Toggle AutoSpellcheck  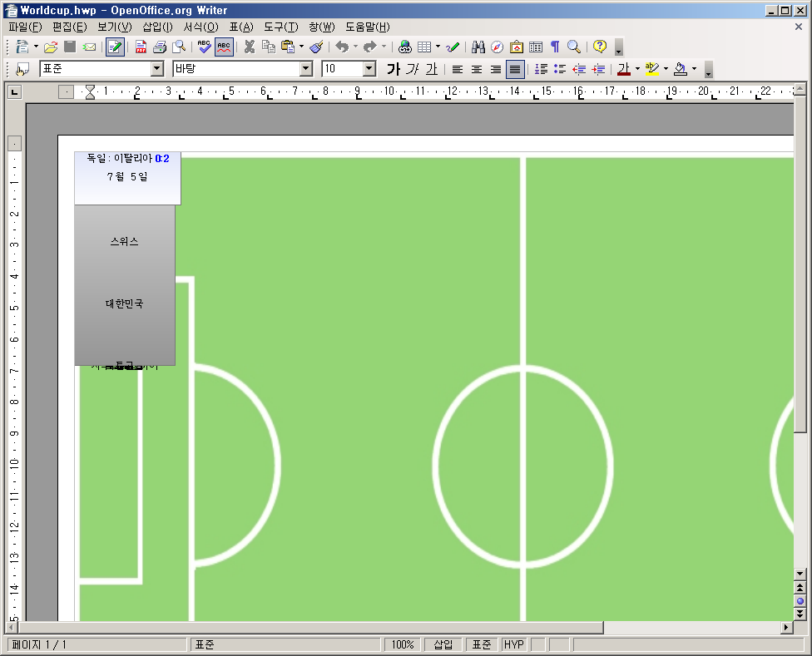coord(224,47)
